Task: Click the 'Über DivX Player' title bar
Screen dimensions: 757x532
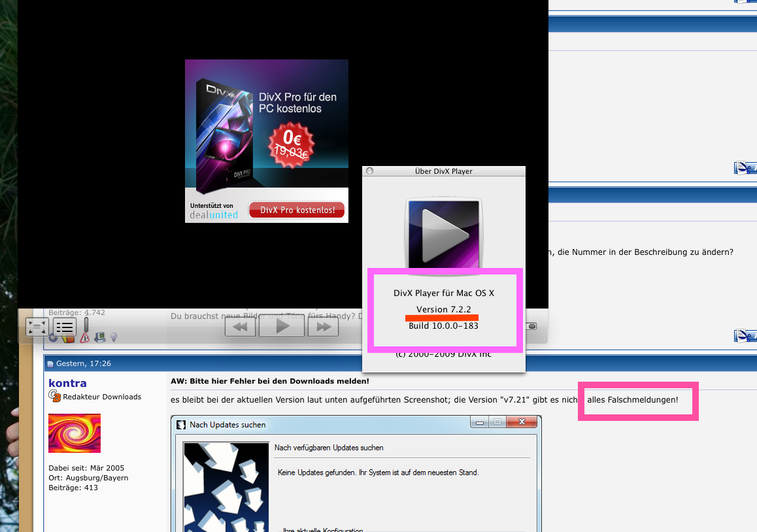Action: click(x=444, y=171)
